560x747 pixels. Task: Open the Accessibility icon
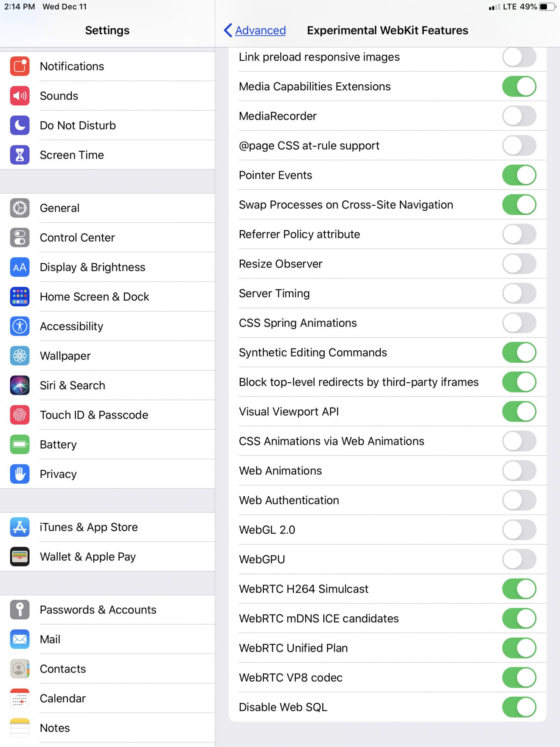coord(20,326)
